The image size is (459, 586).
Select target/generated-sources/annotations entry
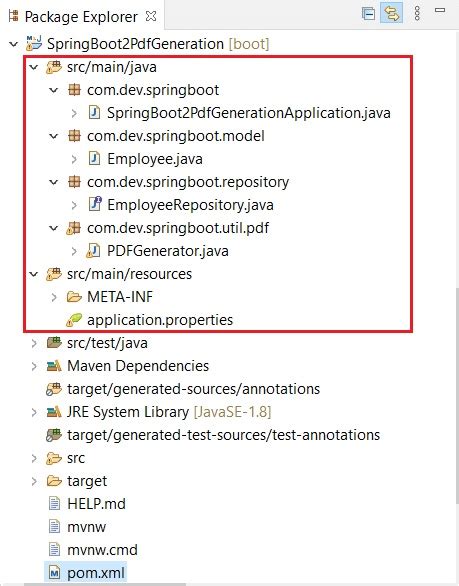coord(194,389)
